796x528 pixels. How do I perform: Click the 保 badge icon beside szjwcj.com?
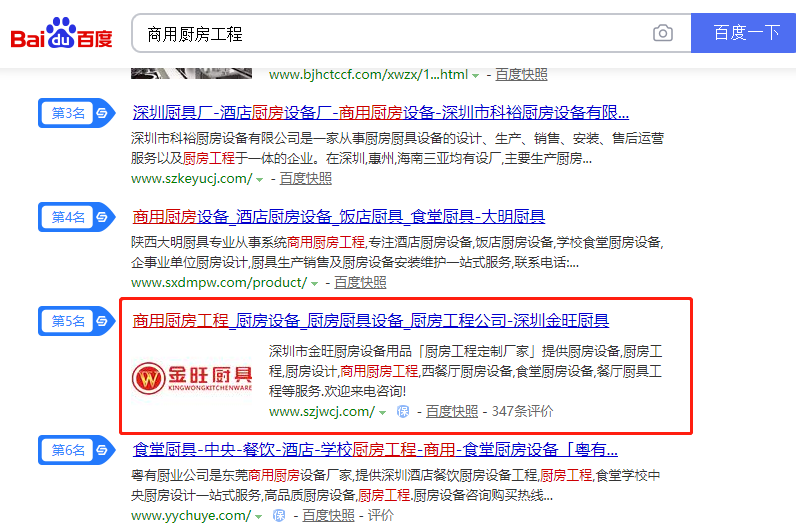pos(403,412)
